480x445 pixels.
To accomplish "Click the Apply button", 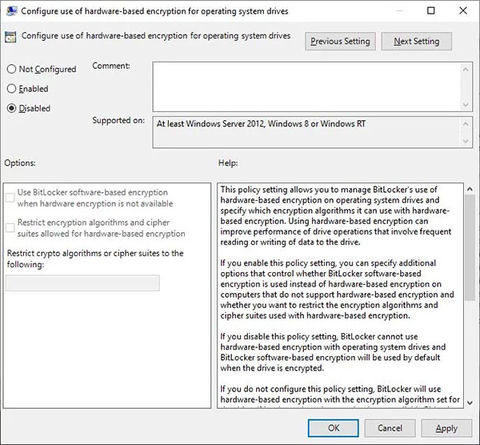I will [x=446, y=428].
